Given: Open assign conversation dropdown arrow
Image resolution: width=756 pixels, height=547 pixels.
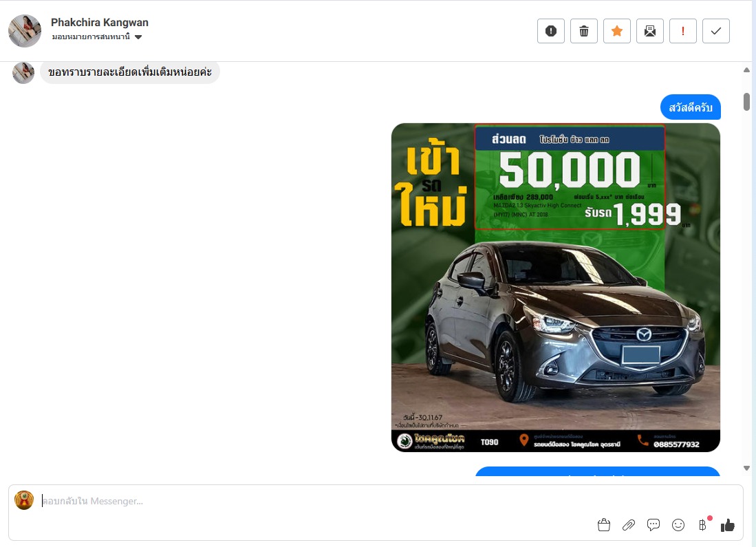Looking at the screenshot, I should point(138,37).
